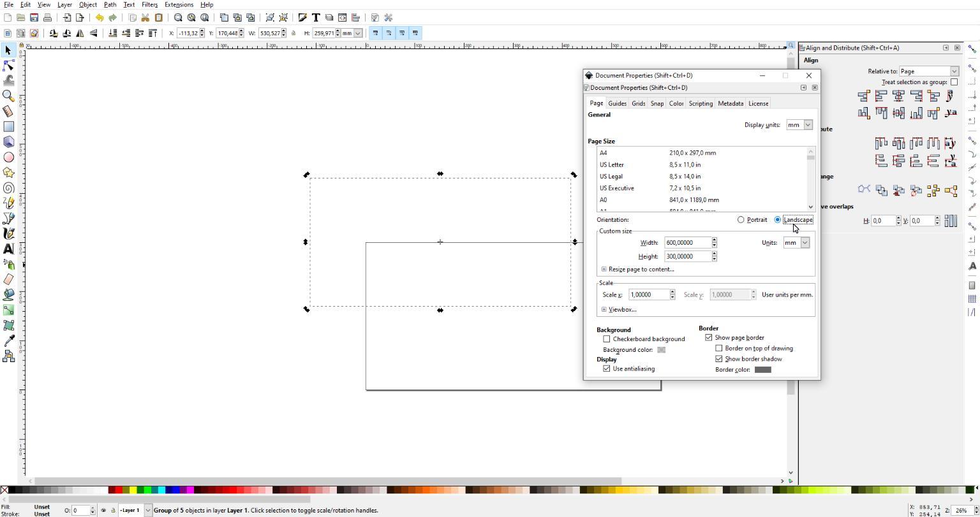The width and height of the screenshot is (980, 517).
Task: Select the Eraser tool
Action: pos(8,279)
